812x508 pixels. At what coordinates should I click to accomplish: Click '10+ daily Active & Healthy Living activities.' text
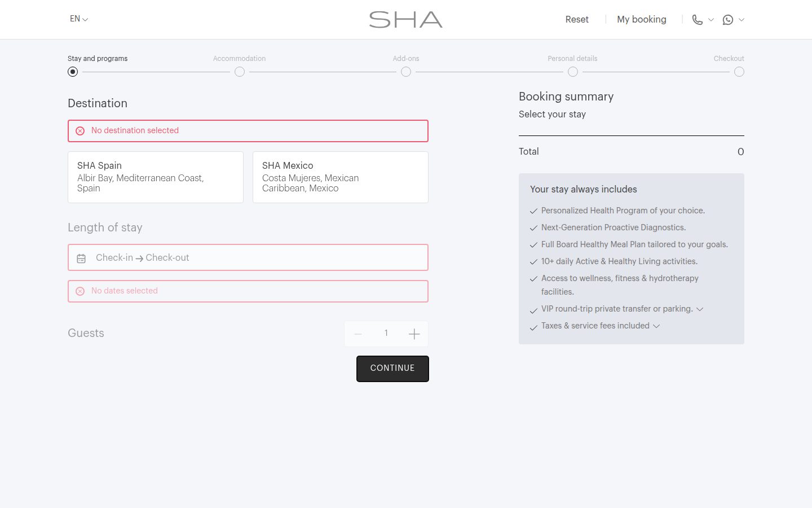point(619,261)
